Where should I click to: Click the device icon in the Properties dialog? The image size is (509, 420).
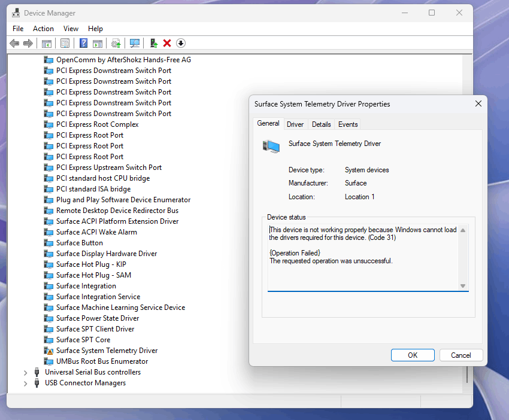[x=271, y=146]
